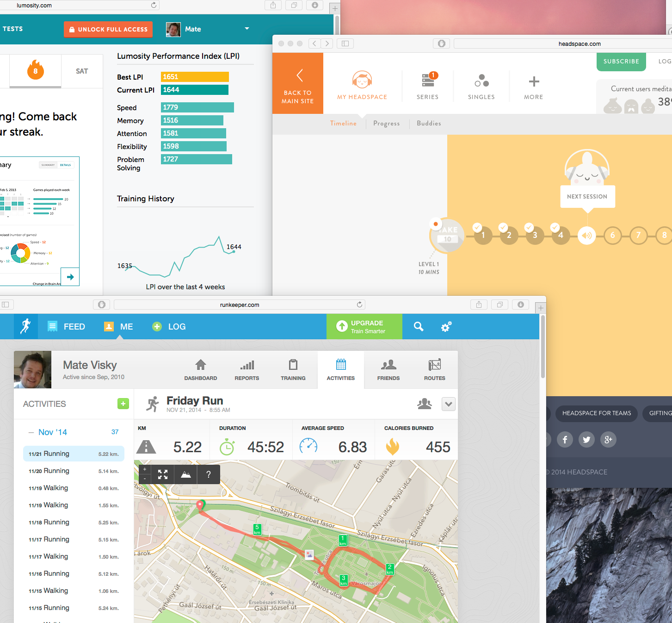
Task: Open RunKeeper Feed link
Action: coord(67,327)
